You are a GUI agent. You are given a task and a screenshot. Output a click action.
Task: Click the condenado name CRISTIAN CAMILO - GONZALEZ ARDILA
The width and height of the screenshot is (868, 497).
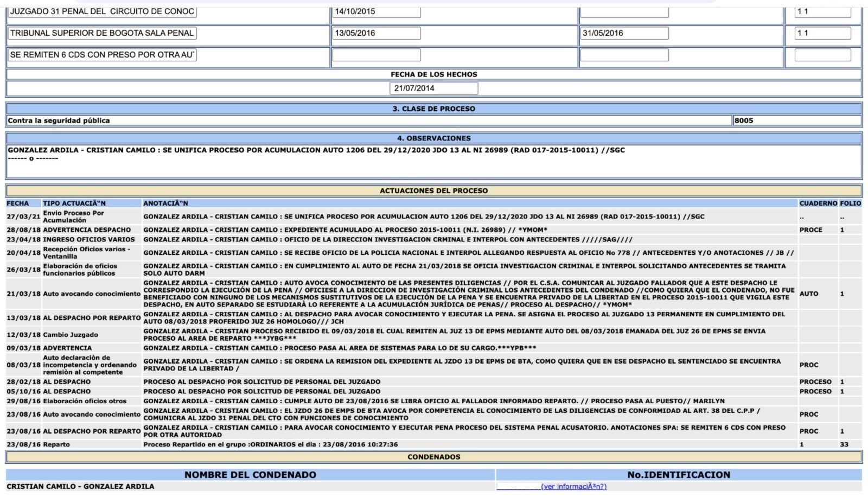coord(80,487)
